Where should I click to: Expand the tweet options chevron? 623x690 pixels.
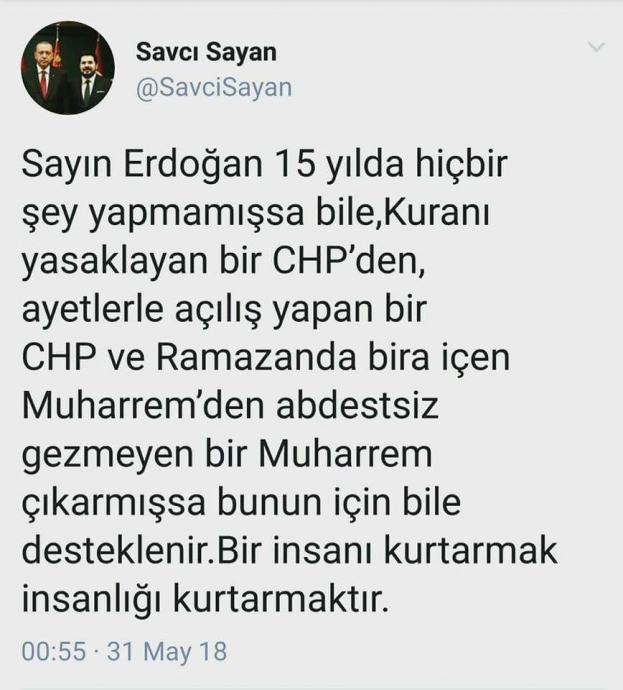(x=596, y=46)
